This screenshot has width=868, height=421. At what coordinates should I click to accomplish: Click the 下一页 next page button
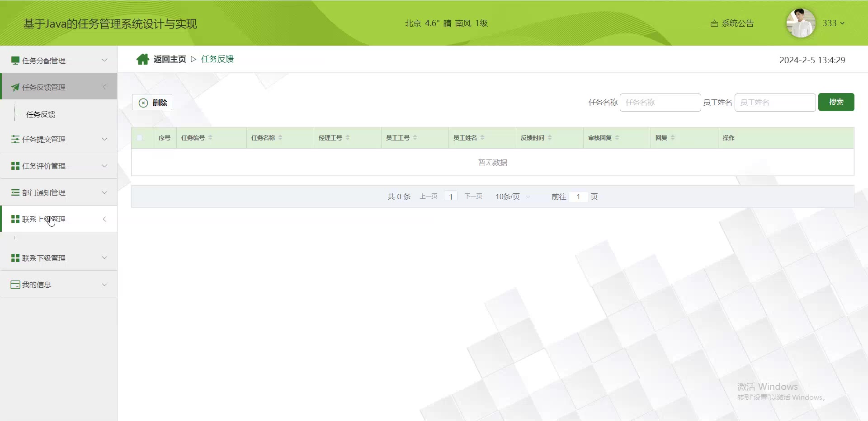(473, 196)
